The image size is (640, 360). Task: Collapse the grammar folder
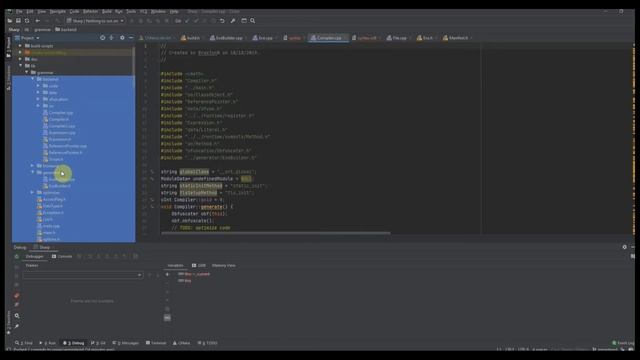pyautogui.click(x=27, y=72)
